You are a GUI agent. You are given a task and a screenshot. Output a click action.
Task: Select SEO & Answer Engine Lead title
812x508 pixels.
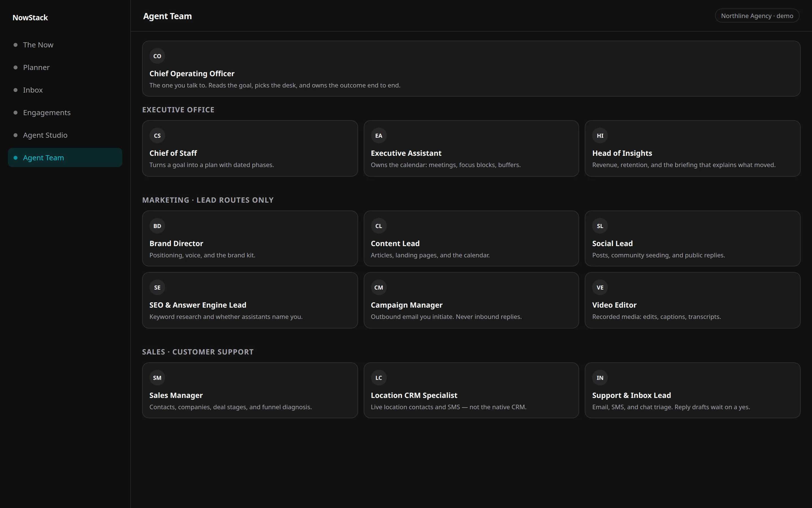[198, 305]
